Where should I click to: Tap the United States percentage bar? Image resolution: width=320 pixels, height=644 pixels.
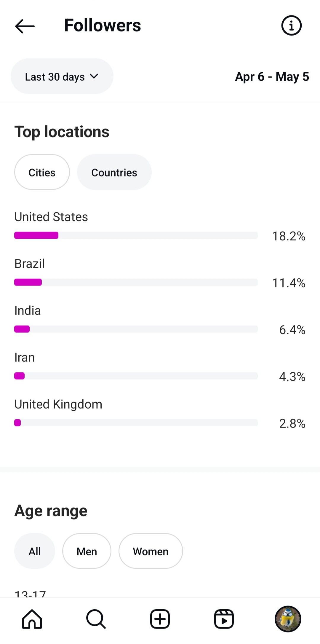coord(136,235)
